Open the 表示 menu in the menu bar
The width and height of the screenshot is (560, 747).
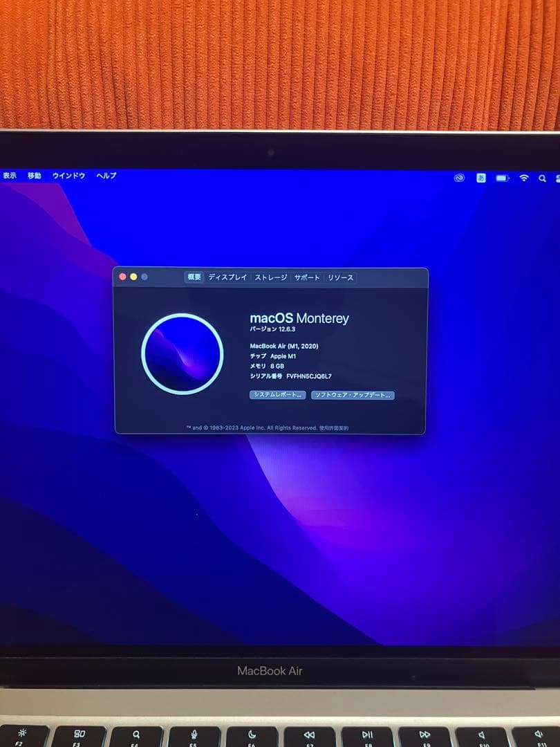coord(10,176)
